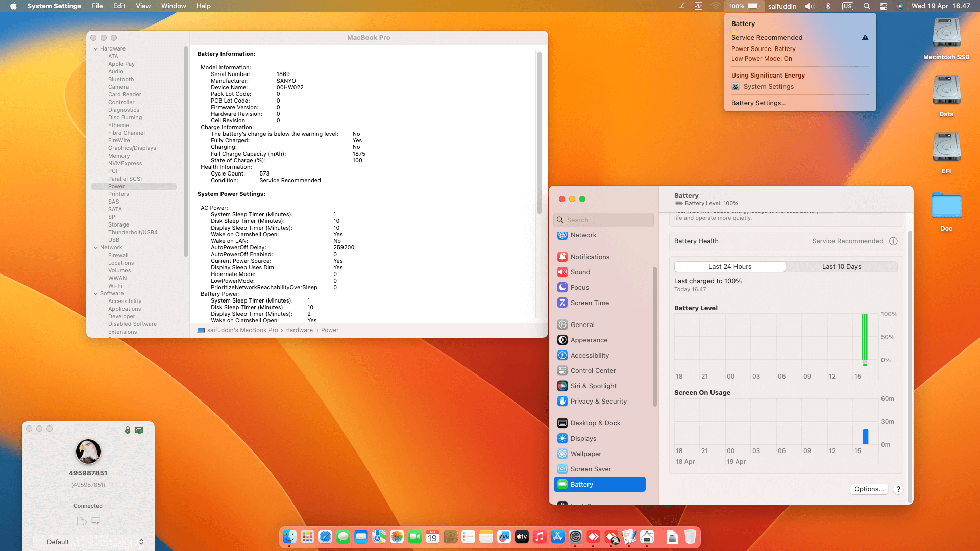980x551 pixels.
Task: Open Wallpaper settings in the sidebar
Action: tap(585, 454)
